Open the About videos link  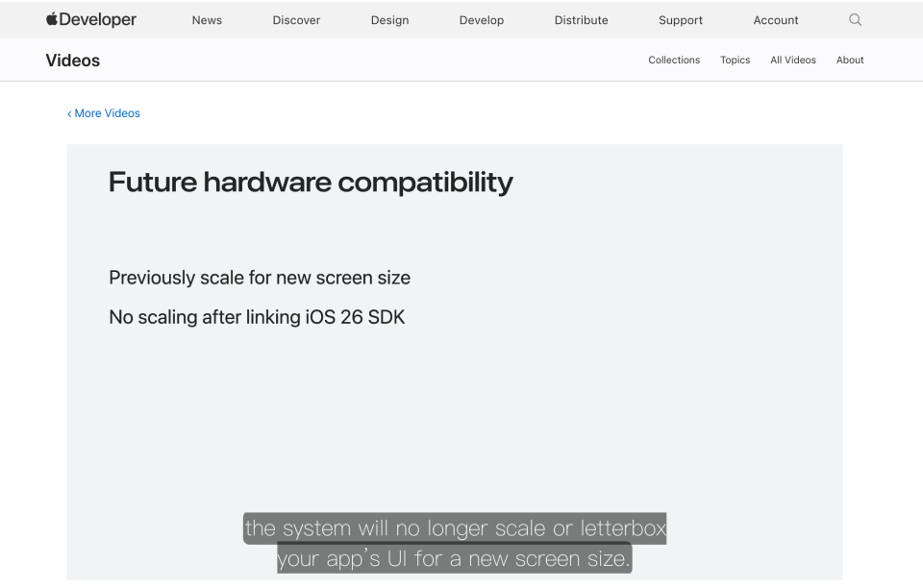coord(850,60)
